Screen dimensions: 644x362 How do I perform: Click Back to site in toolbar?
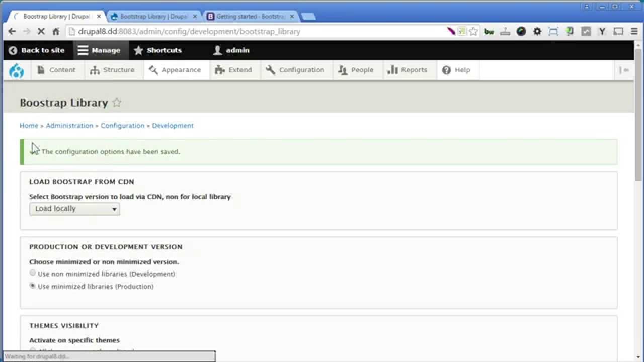click(37, 50)
